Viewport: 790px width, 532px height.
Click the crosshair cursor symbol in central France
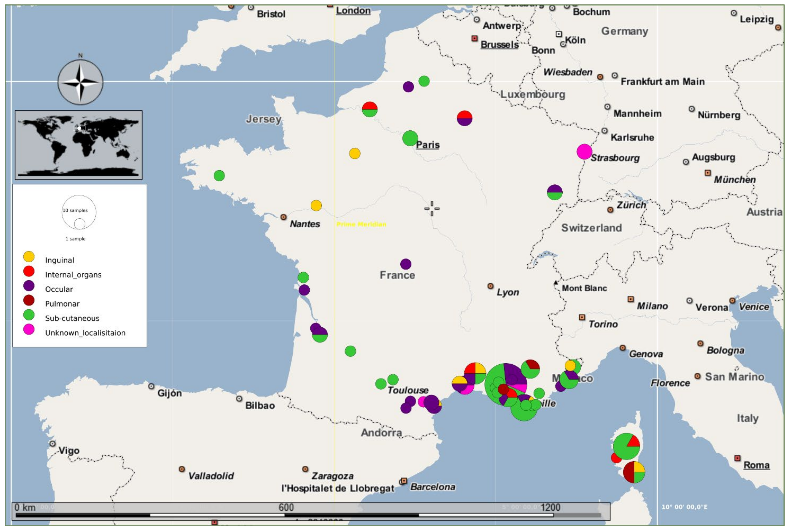click(432, 208)
